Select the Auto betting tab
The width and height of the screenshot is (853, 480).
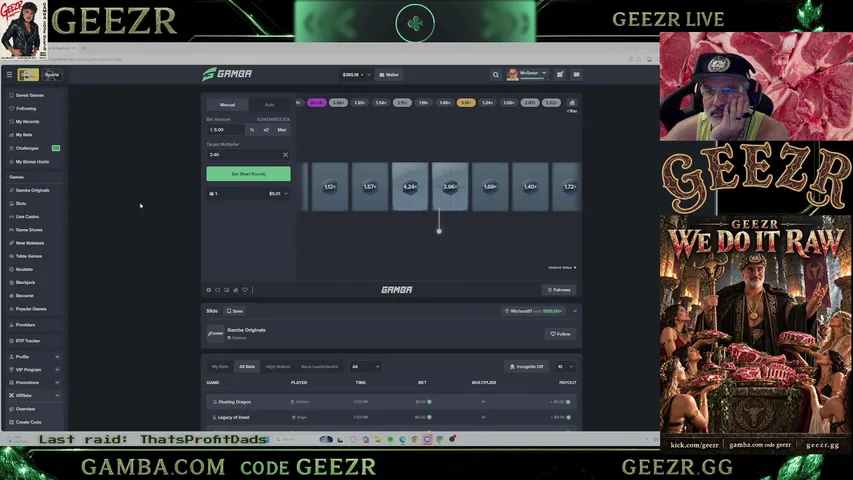[x=270, y=104]
